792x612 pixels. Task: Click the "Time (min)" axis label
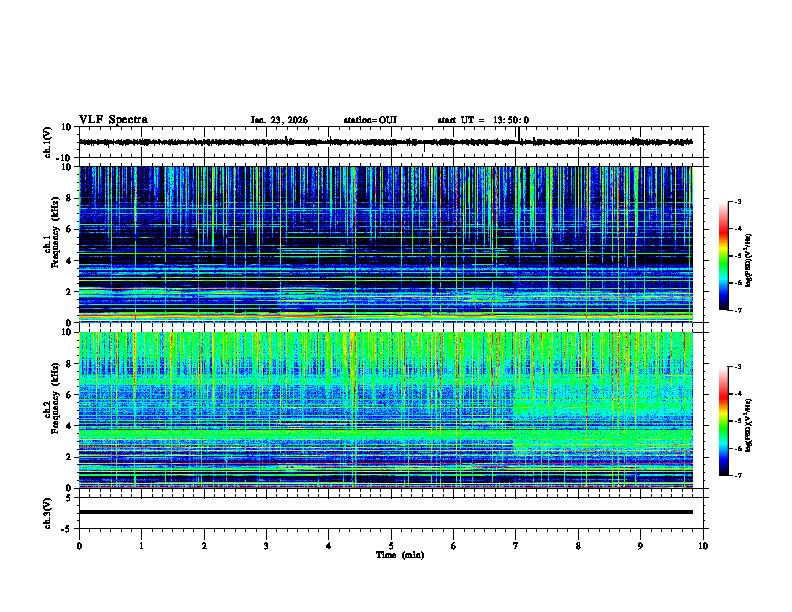400,555
